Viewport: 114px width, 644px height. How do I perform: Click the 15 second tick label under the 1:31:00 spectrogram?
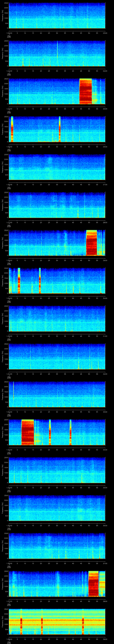pos(33,374)
